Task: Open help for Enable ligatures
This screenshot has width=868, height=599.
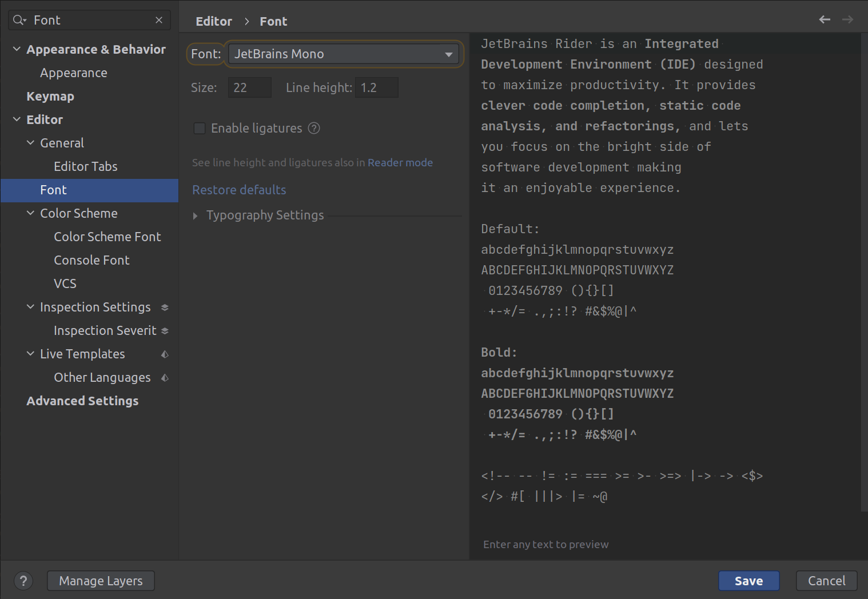Action: pos(314,128)
